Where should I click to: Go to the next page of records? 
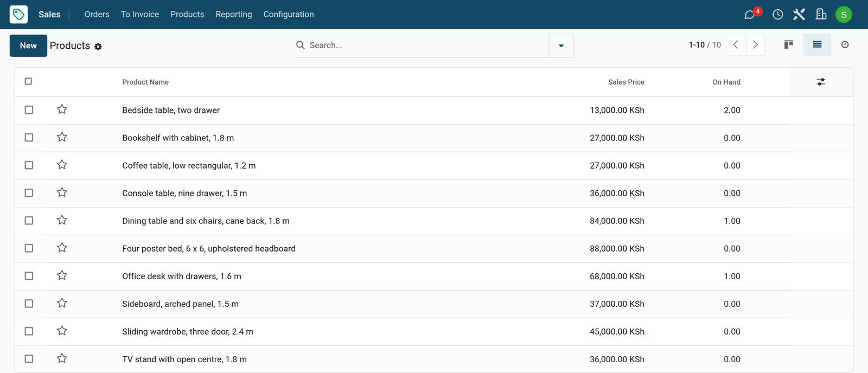755,44
